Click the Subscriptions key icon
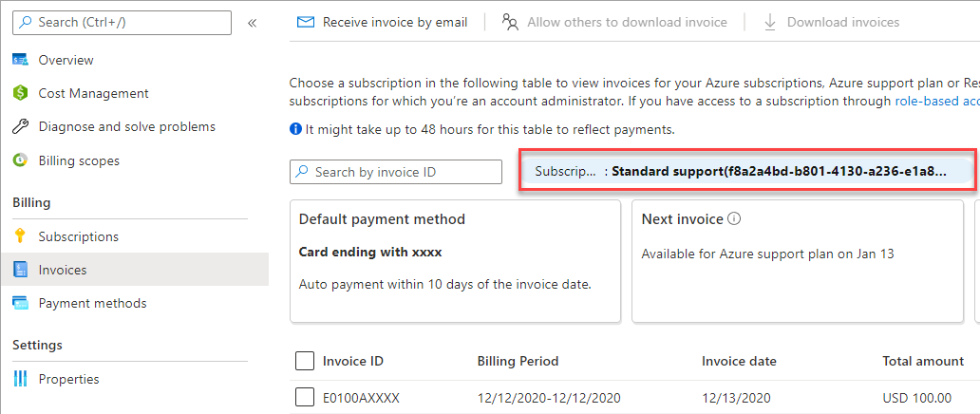 click(x=20, y=236)
